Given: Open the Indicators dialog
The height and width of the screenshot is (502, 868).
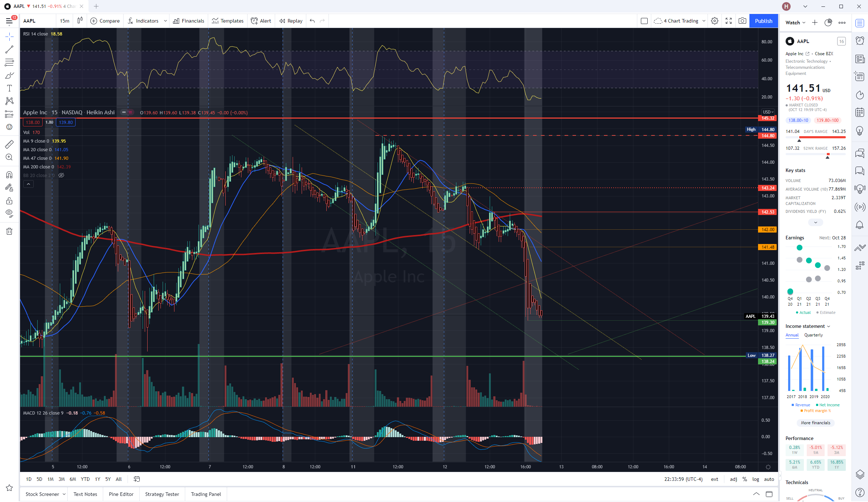Looking at the screenshot, I should tap(143, 21).
